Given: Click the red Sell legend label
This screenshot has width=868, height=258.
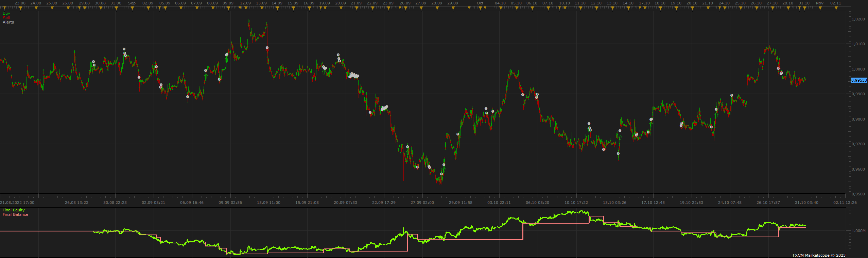Looking at the screenshot, I should tap(6, 18).
